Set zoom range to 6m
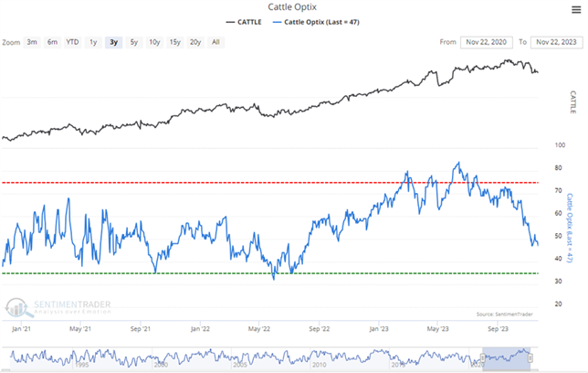The image size is (588, 373). click(x=52, y=42)
